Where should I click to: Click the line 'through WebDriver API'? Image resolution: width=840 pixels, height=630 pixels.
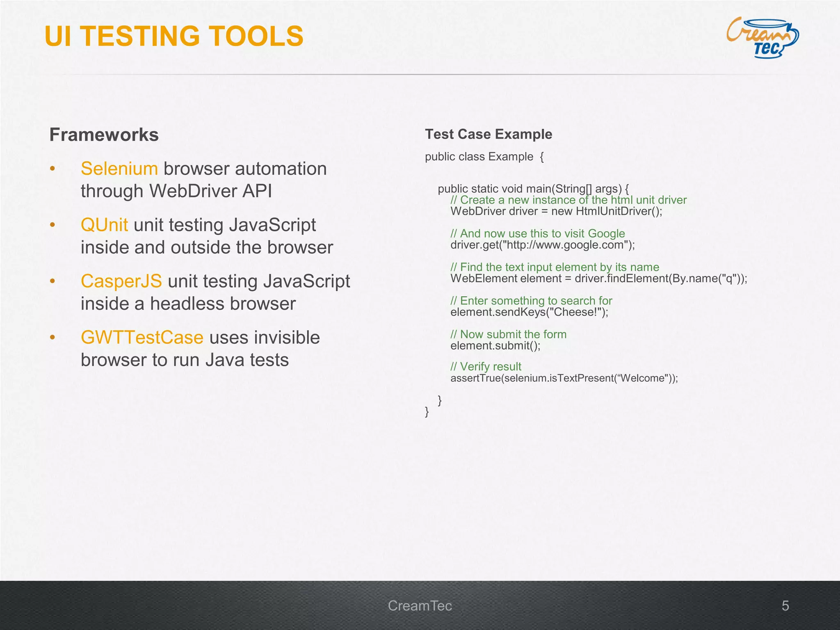pyautogui.click(x=176, y=191)
